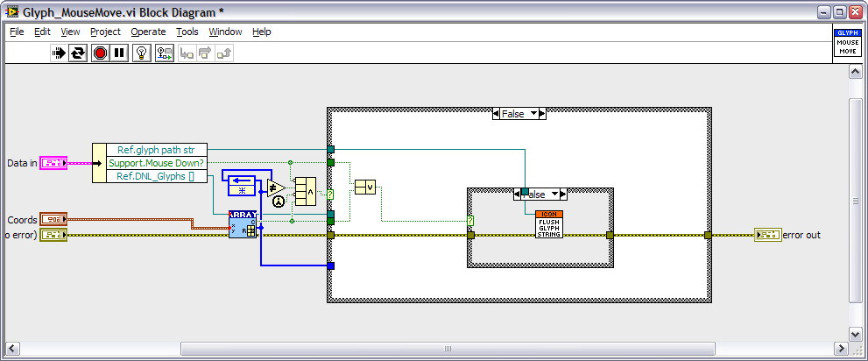Click Run Continuously in the toolbar
The width and height of the screenshot is (868, 361).
pyautogui.click(x=79, y=53)
